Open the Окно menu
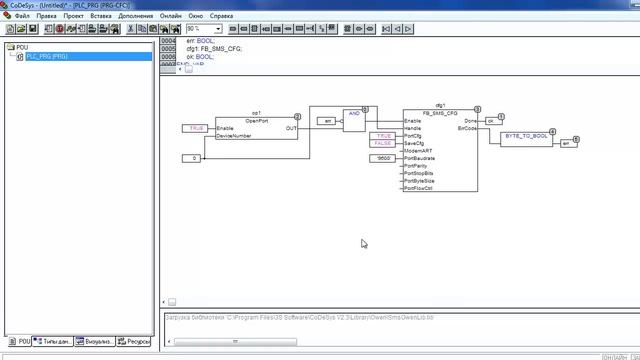The image size is (640, 360). tap(196, 16)
